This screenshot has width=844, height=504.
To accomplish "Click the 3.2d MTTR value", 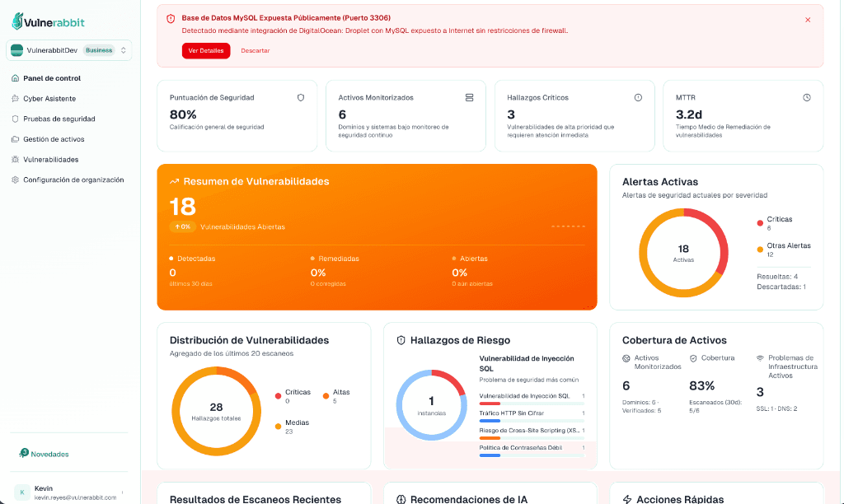I will coord(689,114).
